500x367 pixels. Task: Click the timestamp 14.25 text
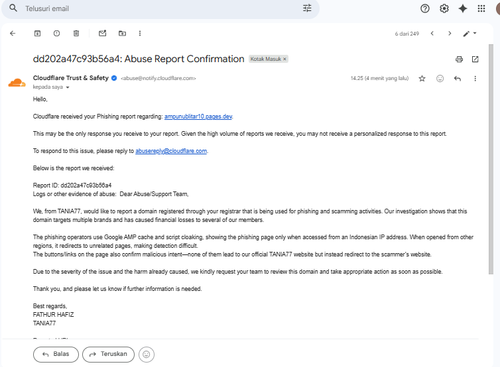(379, 78)
